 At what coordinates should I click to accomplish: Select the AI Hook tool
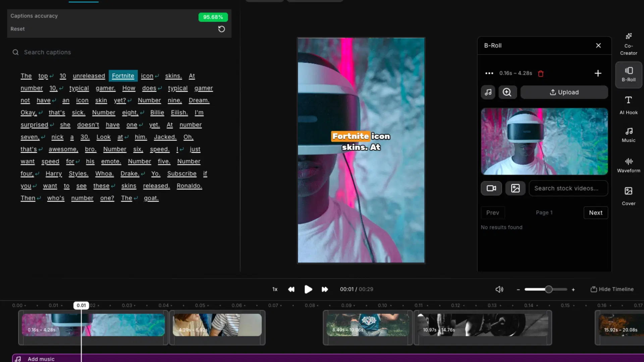click(x=628, y=105)
